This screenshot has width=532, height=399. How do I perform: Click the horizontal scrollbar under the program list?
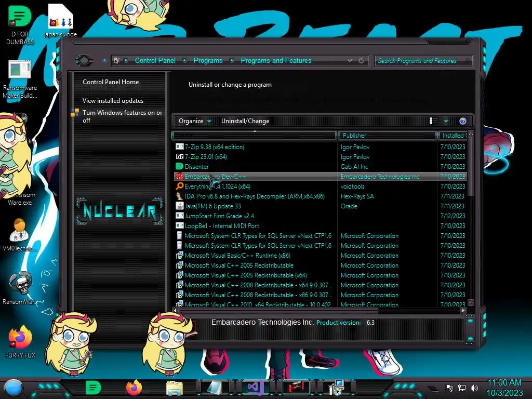(x=278, y=310)
